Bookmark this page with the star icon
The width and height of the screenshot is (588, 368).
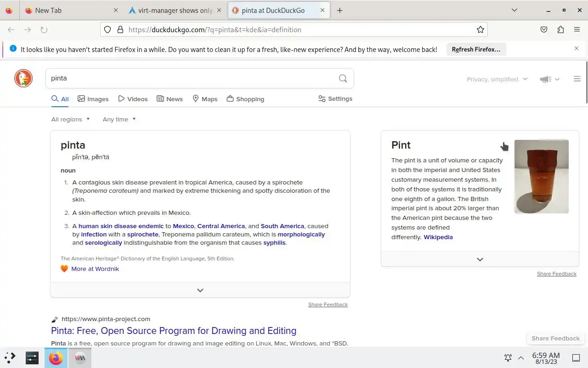[481, 29]
